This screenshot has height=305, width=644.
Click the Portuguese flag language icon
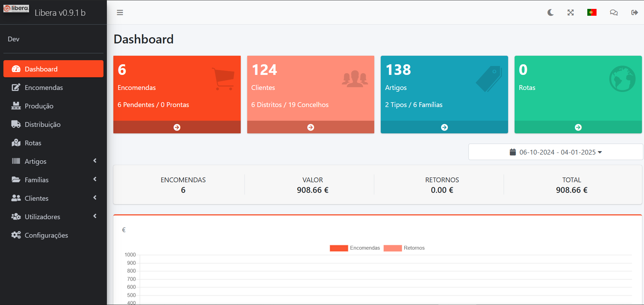[592, 13]
